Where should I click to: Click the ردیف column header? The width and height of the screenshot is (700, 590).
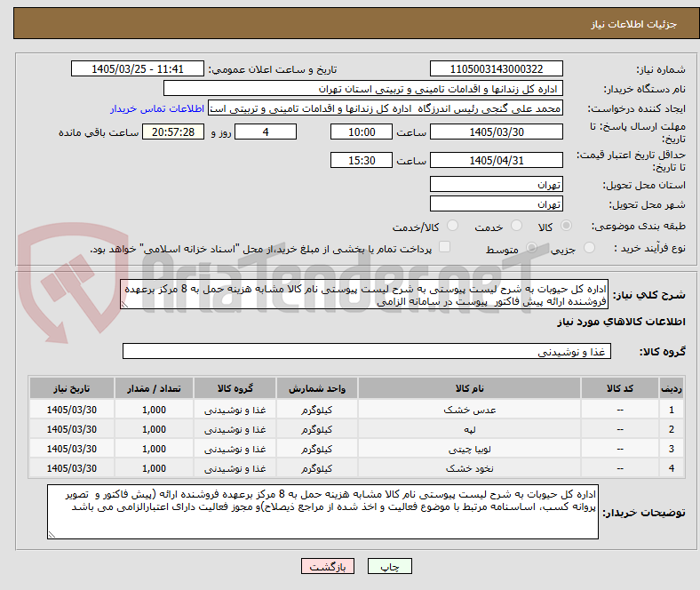671,388
